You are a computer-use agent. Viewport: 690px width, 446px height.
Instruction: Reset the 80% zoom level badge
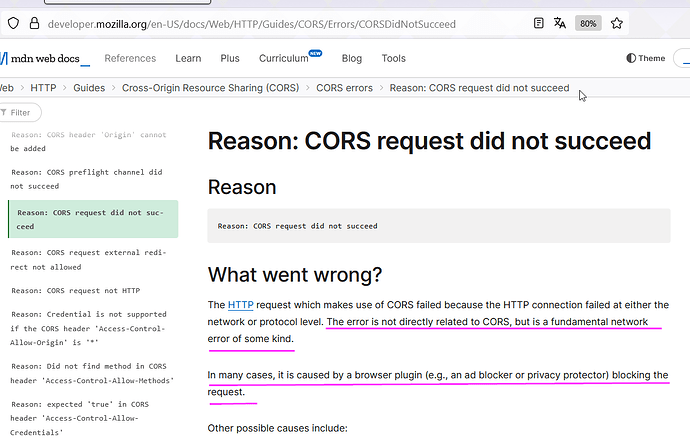point(588,23)
